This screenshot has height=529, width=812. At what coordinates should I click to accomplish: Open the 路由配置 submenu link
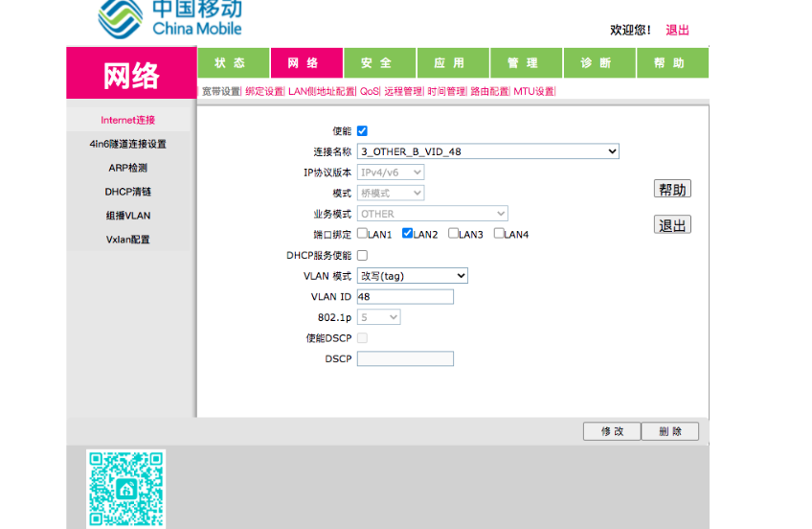tap(490, 92)
